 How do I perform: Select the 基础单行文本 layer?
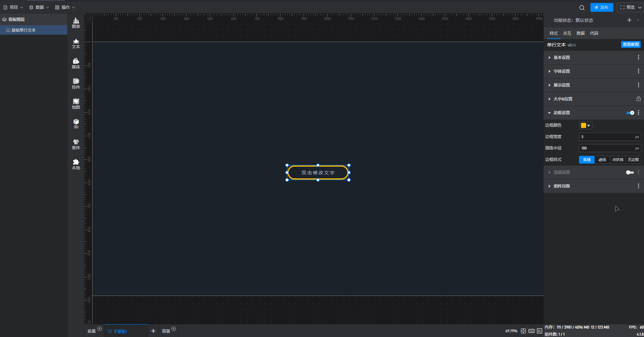click(x=34, y=30)
